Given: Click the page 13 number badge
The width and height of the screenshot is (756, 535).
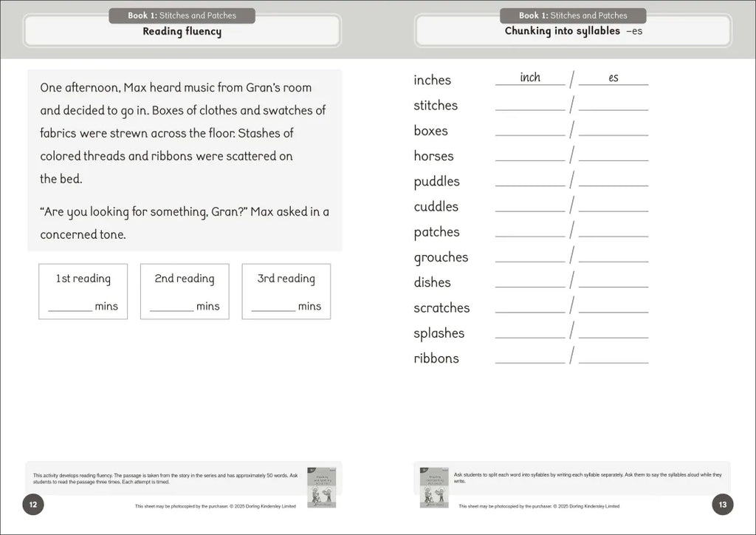Looking at the screenshot, I should [722, 505].
